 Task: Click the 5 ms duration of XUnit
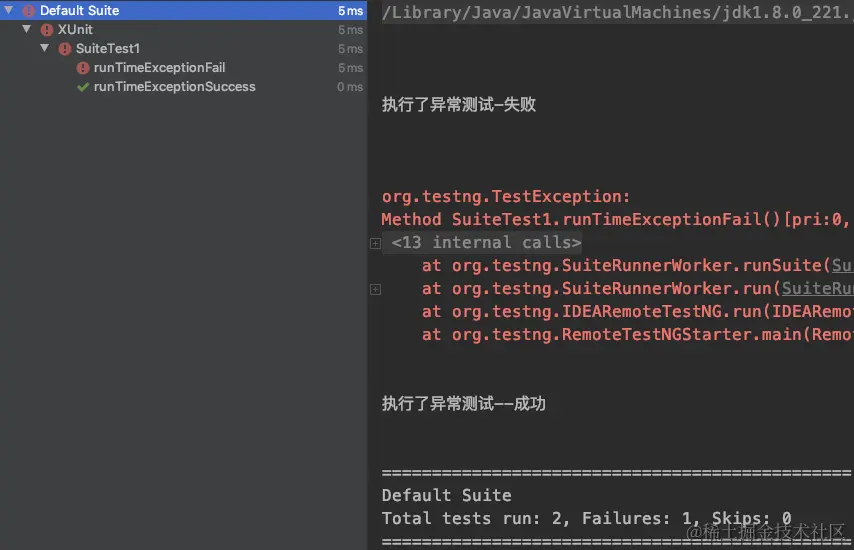point(350,30)
